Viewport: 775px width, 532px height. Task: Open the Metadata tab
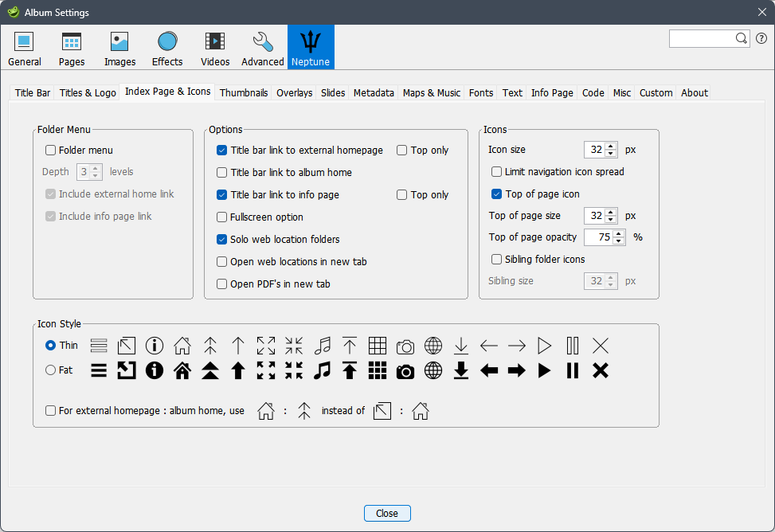coord(374,93)
